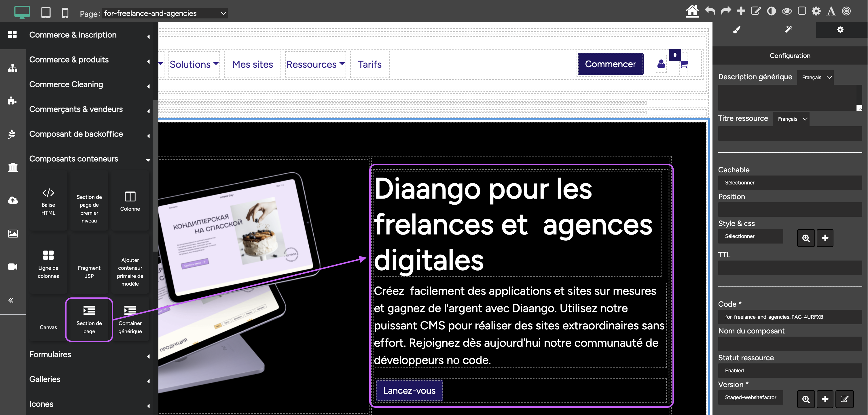The width and height of the screenshot is (868, 415).
Task: Click the Lancez-vous button
Action: (x=409, y=391)
